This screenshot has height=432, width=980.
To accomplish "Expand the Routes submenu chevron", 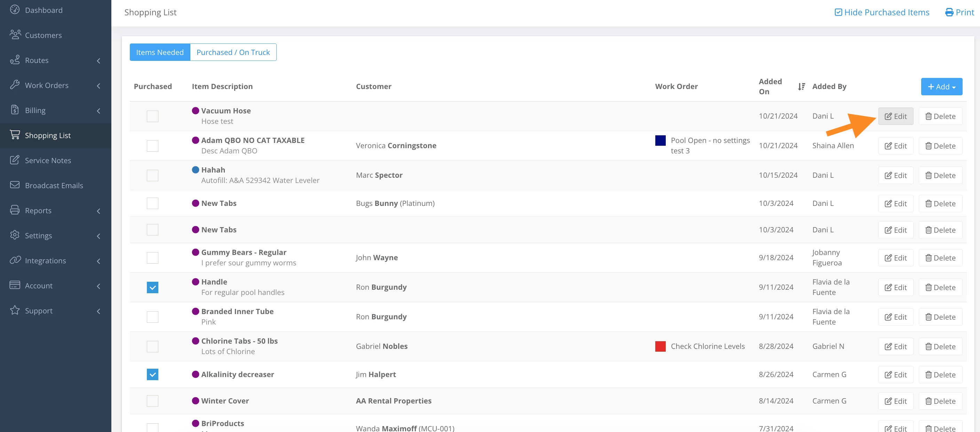I will pos(98,61).
